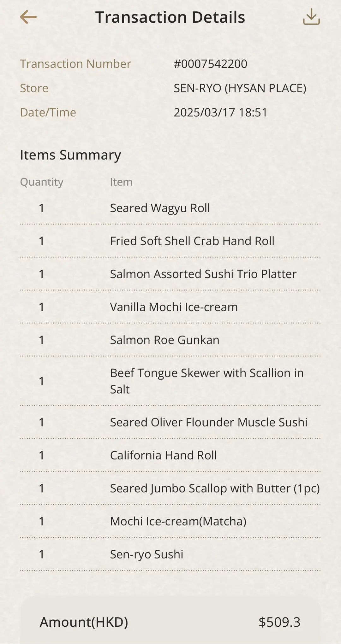
Task: Select the Sen-ryo Sushi item
Action: (x=147, y=554)
